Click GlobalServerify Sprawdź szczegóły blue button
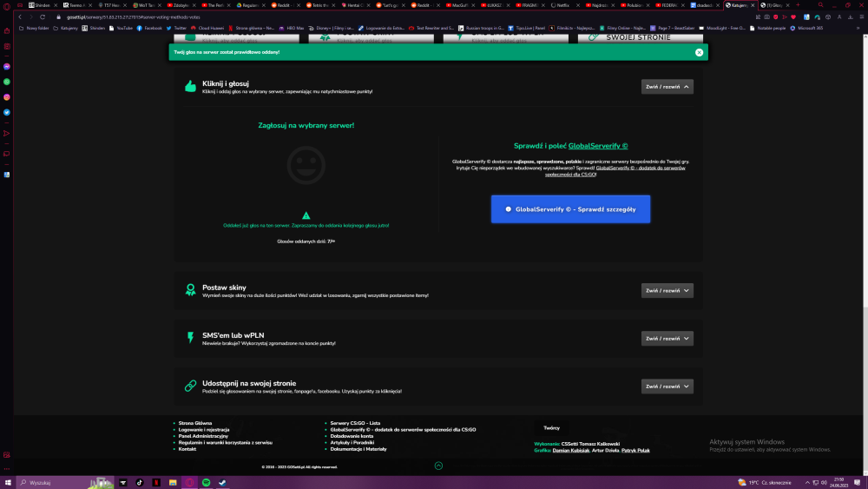 pyautogui.click(x=570, y=209)
